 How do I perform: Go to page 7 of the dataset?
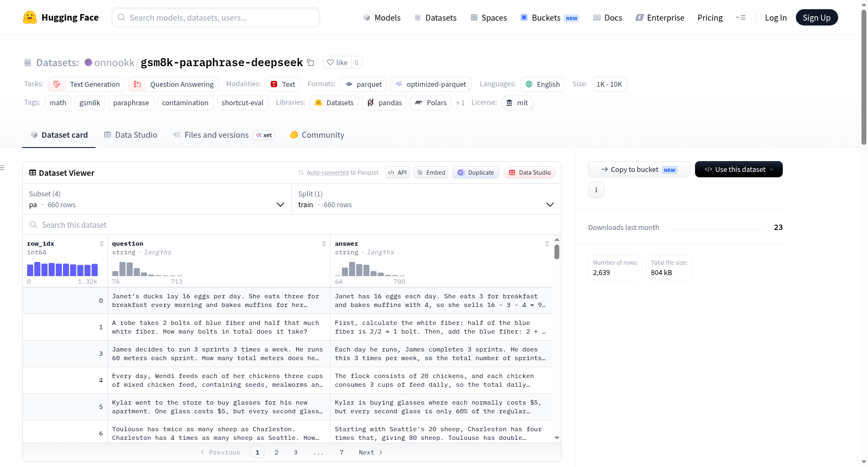[x=342, y=452]
